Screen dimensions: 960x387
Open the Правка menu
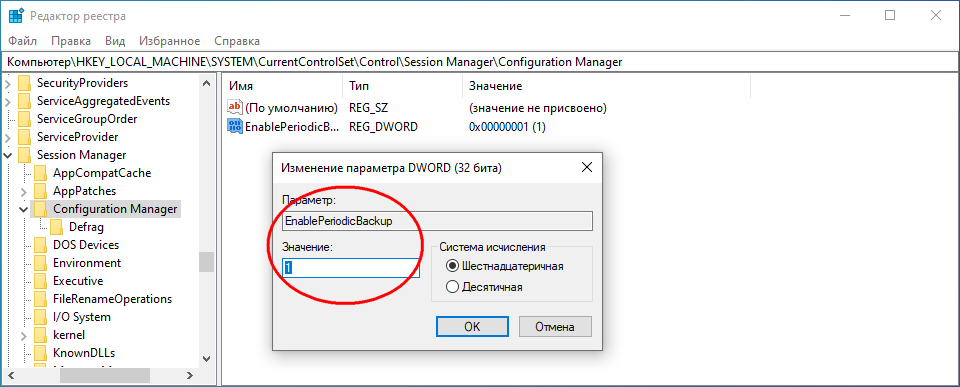tap(71, 41)
